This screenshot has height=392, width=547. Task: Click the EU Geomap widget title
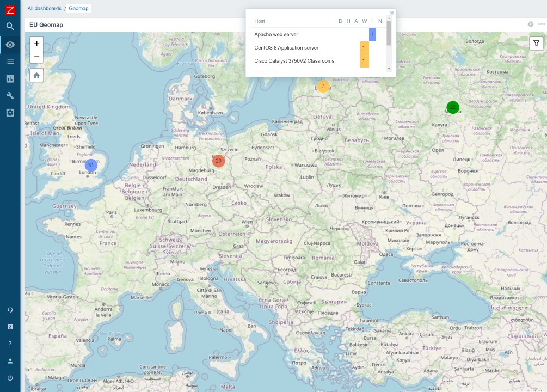click(x=46, y=25)
